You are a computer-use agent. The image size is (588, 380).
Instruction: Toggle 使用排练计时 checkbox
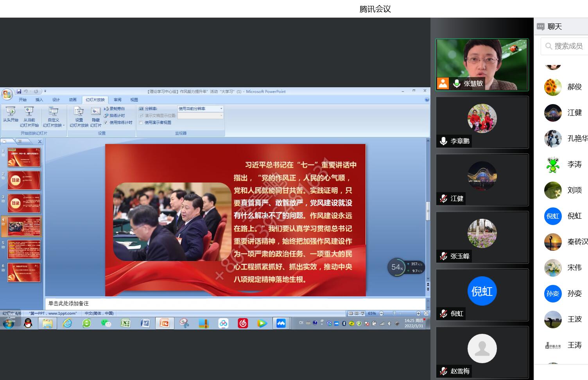tap(106, 122)
